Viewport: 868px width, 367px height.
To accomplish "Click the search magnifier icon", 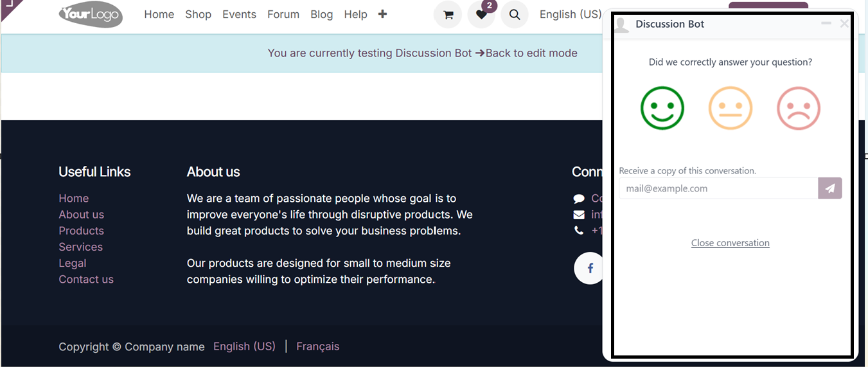I will coord(515,14).
